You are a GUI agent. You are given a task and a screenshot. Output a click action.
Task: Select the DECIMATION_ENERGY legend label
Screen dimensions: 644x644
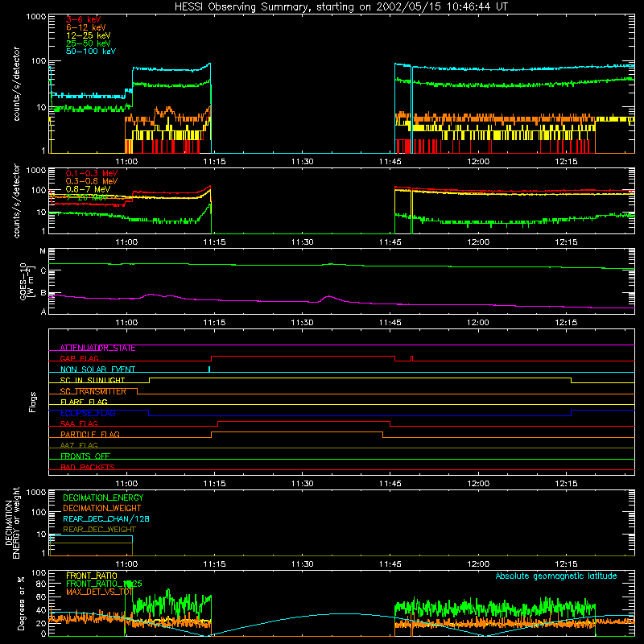coord(103,497)
